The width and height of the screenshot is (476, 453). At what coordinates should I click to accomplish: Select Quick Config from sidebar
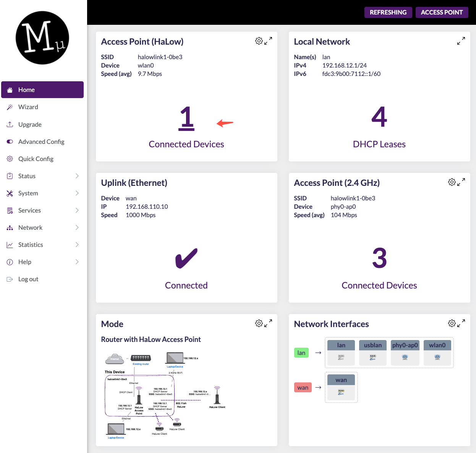[x=36, y=159]
